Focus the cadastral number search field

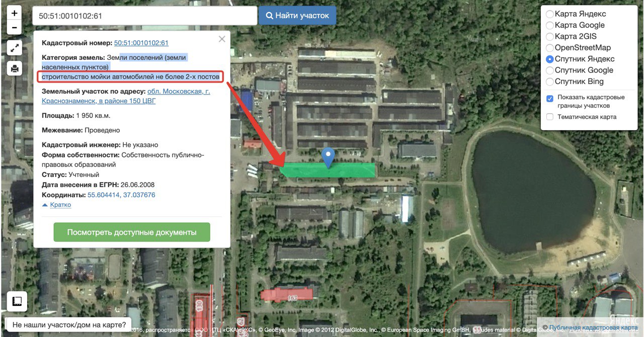(145, 16)
